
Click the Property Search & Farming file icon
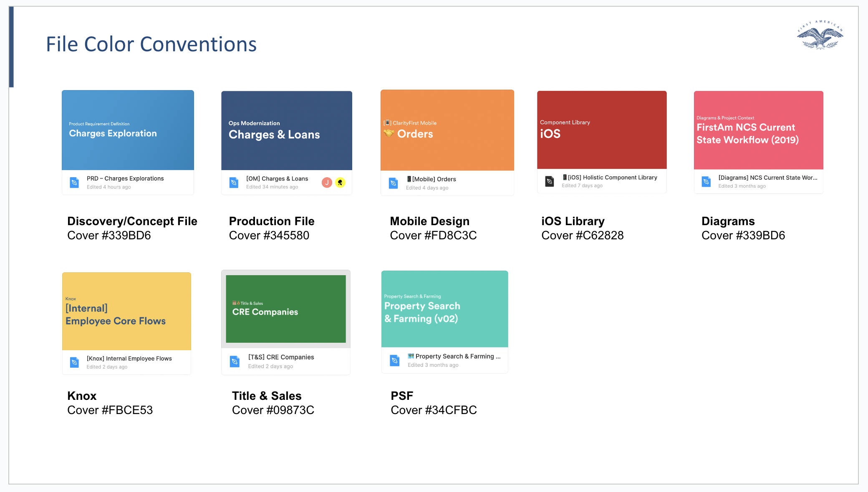394,360
